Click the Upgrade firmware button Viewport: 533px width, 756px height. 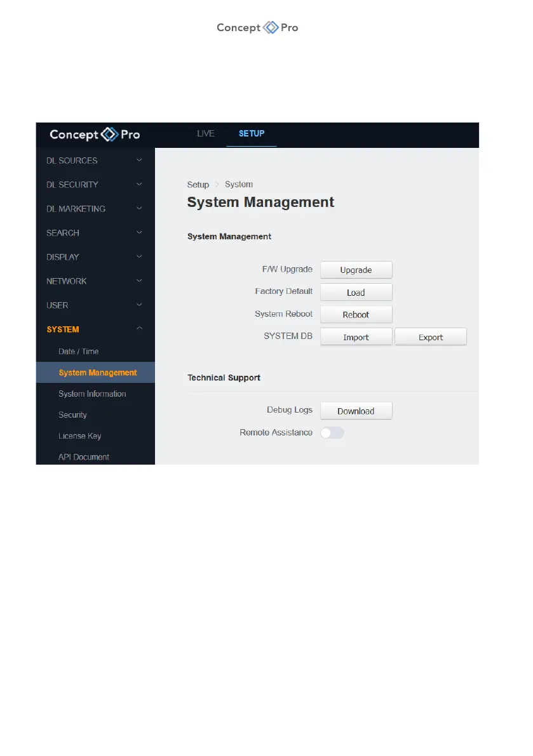(356, 270)
